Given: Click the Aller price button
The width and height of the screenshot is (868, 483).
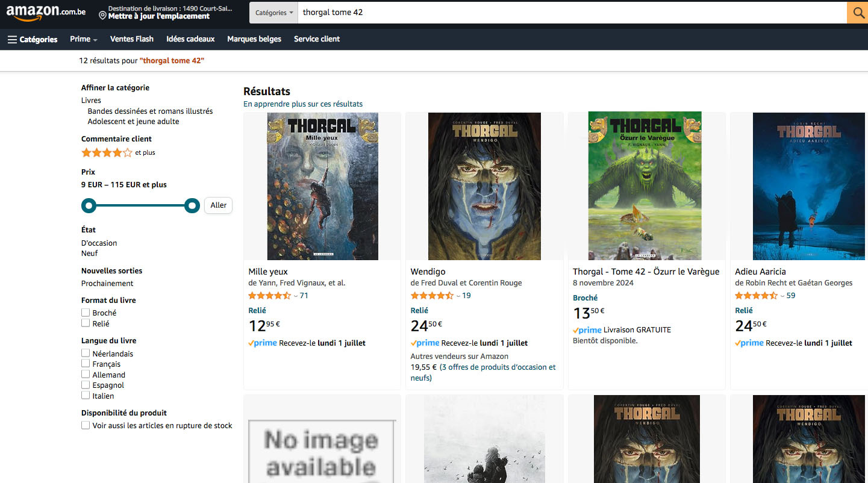Looking at the screenshot, I should click(218, 205).
